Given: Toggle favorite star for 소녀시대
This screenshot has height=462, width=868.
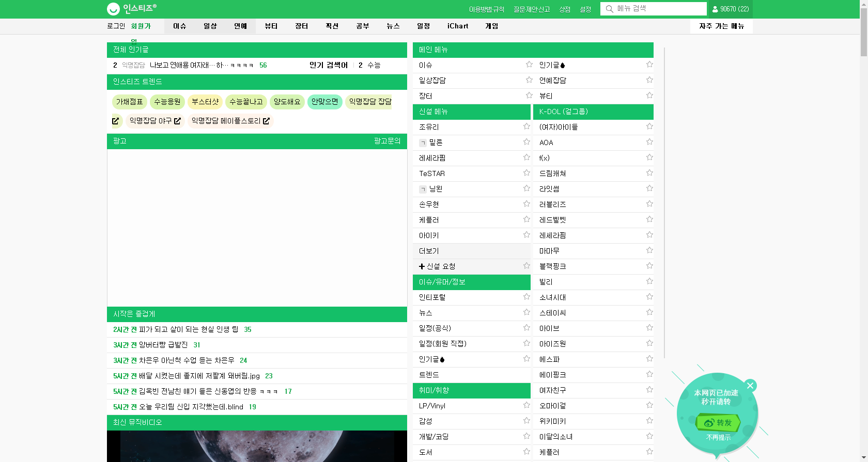Looking at the screenshot, I should tap(649, 297).
